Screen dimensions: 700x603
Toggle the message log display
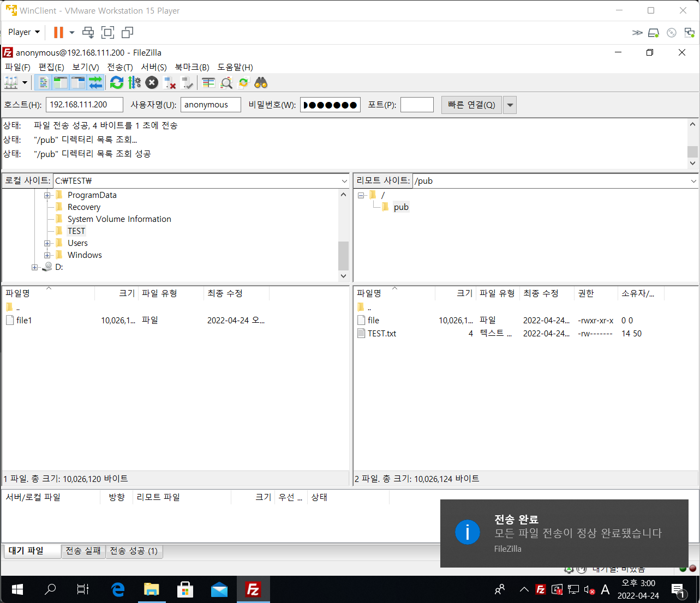click(x=43, y=83)
